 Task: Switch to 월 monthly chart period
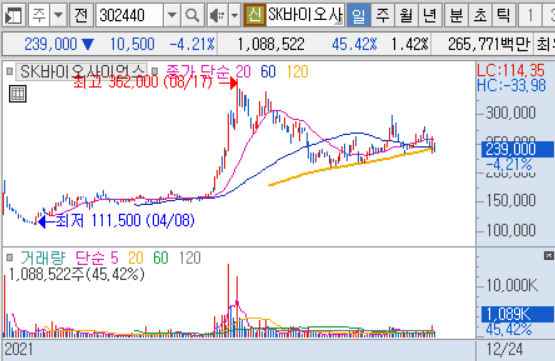406,15
